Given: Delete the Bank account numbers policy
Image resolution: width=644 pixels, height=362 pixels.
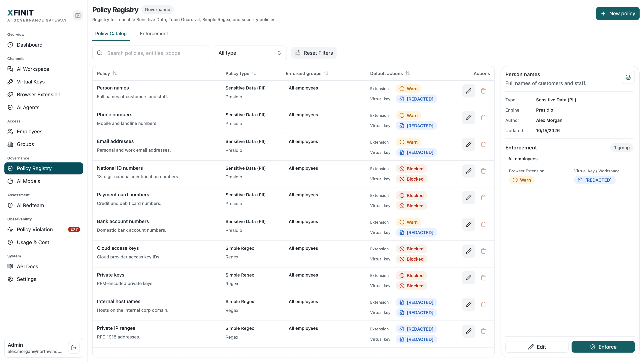Looking at the screenshot, I should 483,224.
